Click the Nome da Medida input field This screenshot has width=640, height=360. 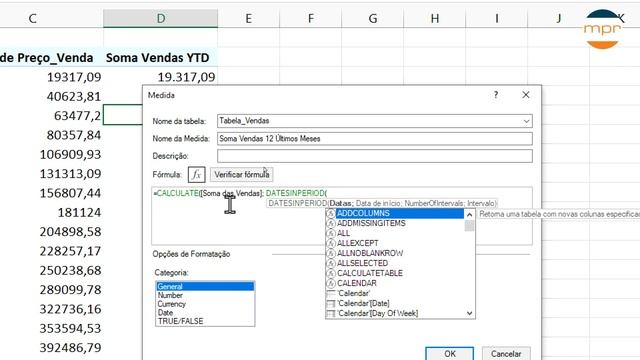point(375,139)
